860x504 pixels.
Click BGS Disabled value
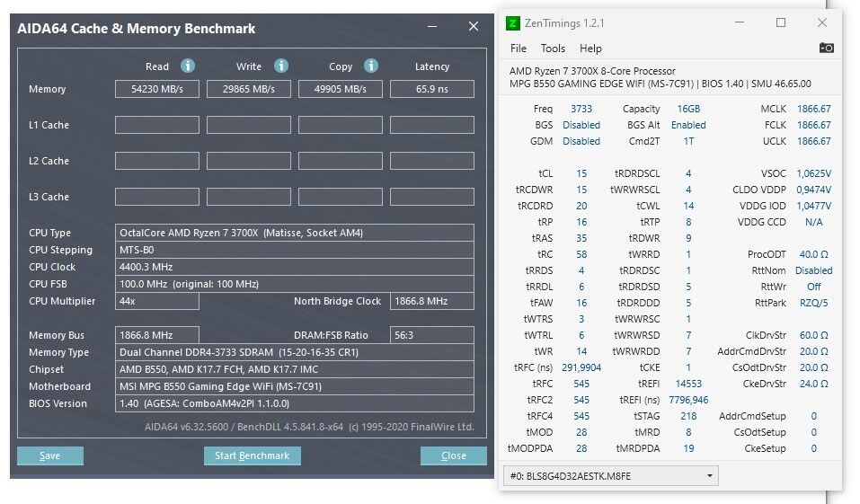tap(581, 125)
